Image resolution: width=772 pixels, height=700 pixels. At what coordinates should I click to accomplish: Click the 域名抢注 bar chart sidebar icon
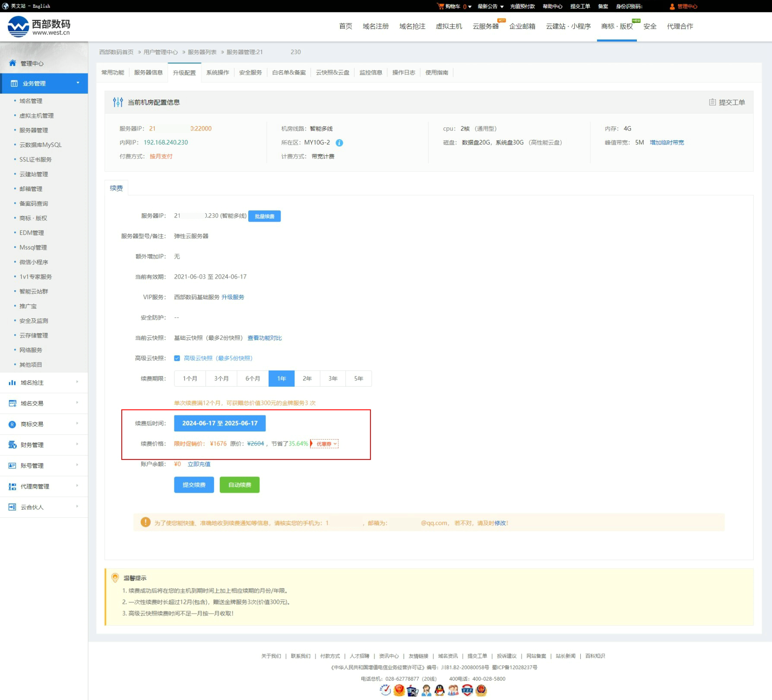pos(12,383)
